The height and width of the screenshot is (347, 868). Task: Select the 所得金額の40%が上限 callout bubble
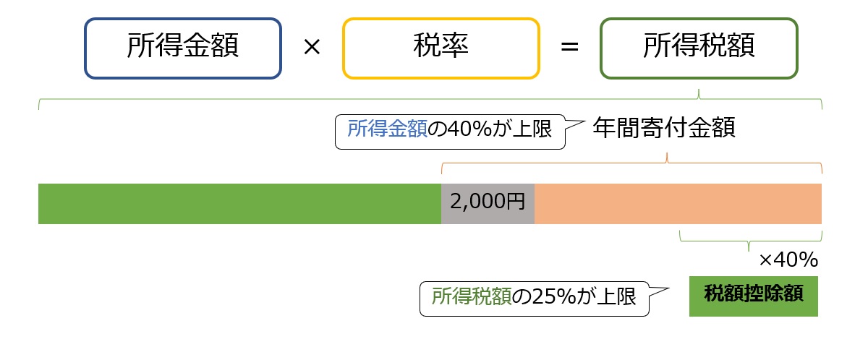449,131
